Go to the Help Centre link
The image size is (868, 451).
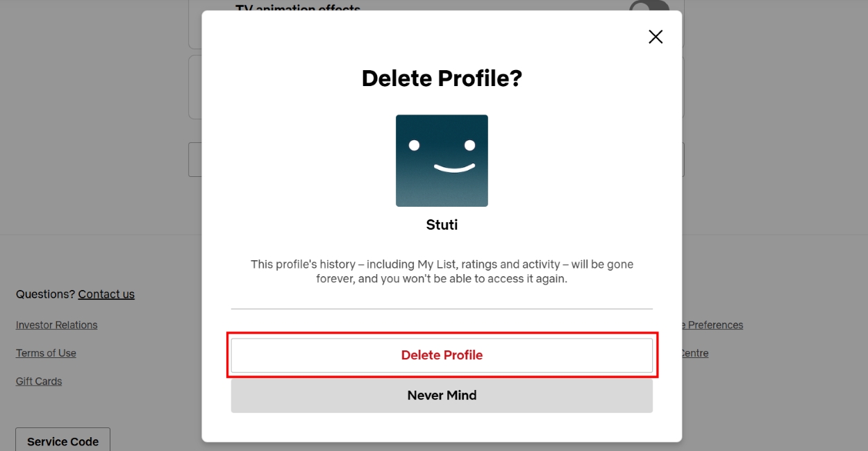click(694, 352)
